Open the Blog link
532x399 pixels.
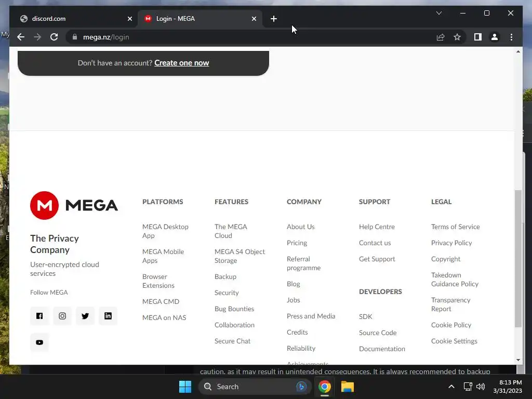click(x=293, y=284)
